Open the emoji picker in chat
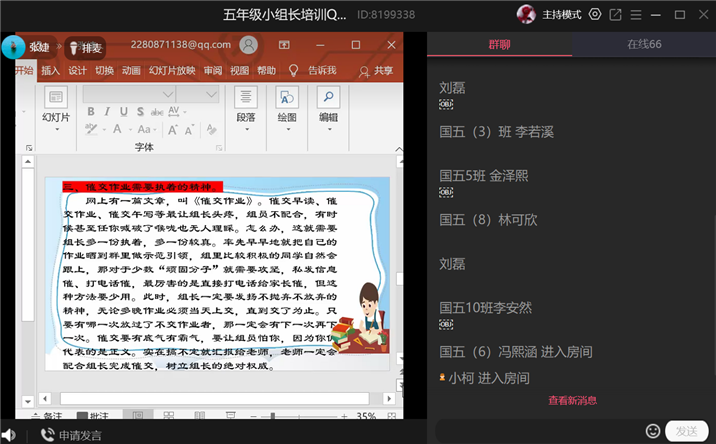 (x=653, y=431)
